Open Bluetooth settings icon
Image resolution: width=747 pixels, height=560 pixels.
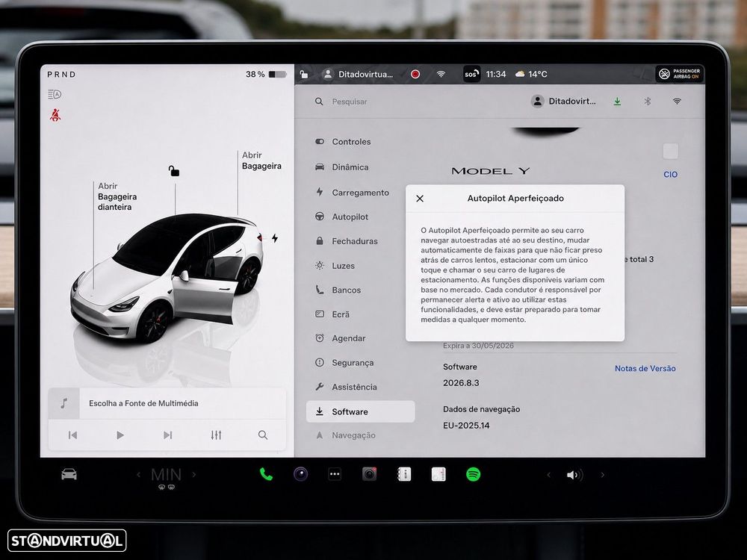click(x=648, y=102)
